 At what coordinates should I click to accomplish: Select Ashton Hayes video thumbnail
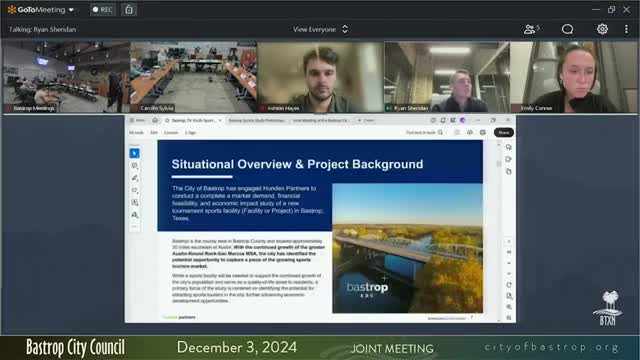coord(320,77)
